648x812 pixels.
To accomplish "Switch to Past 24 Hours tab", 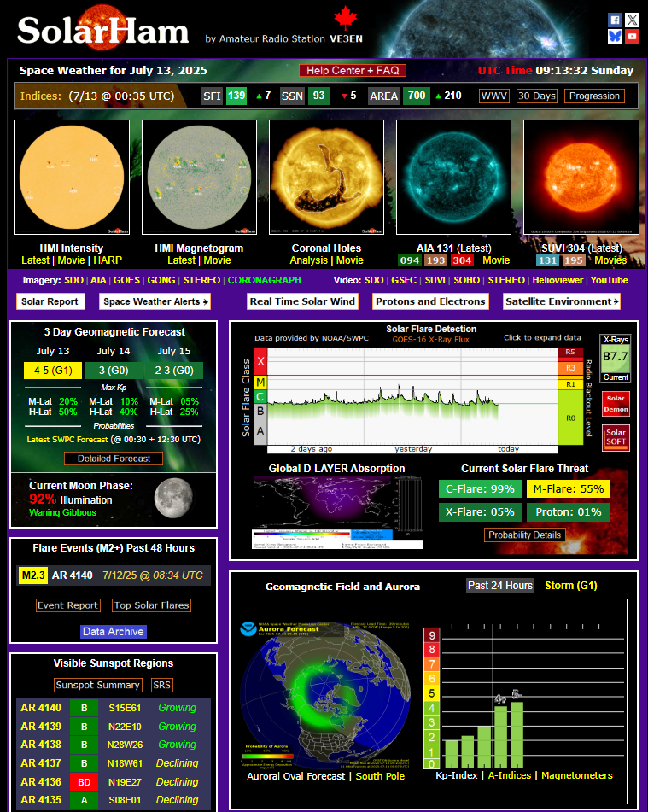I will click(x=500, y=585).
